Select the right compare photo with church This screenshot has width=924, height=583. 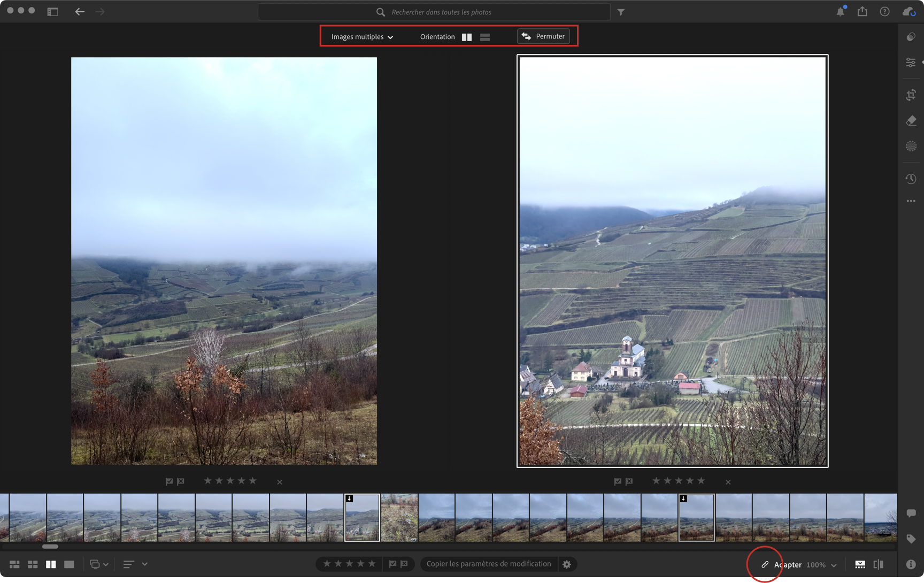(x=673, y=261)
